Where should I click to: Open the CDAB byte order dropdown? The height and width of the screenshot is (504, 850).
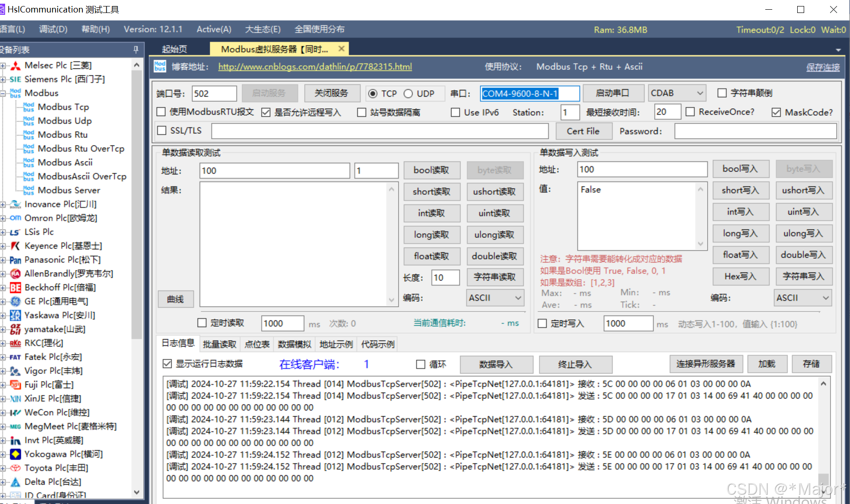point(677,93)
